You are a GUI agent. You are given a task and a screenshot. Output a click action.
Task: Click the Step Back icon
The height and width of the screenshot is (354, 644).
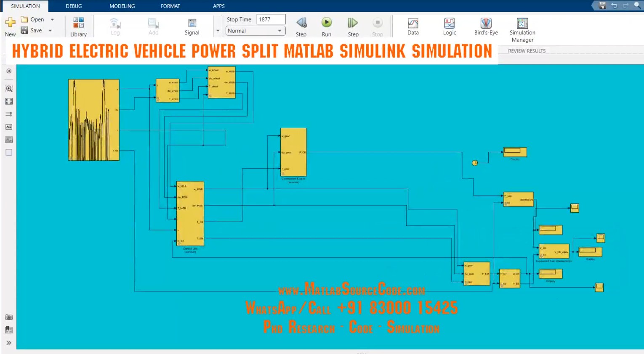[x=301, y=23]
